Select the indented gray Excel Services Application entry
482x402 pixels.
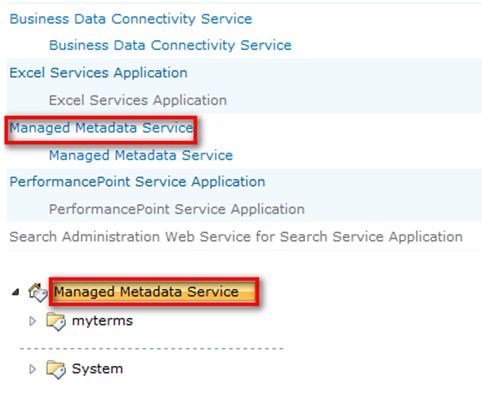[x=138, y=100]
